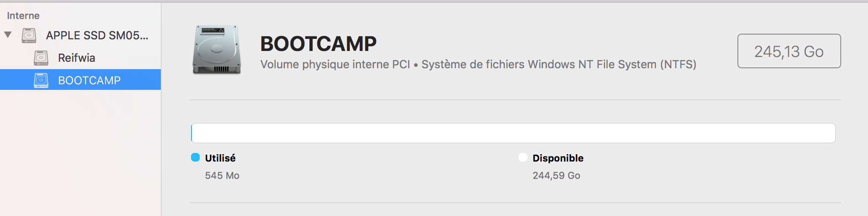The height and width of the screenshot is (216, 868).
Task: Click the empty sidebar area below BOOTCAMP
Action: 80,151
